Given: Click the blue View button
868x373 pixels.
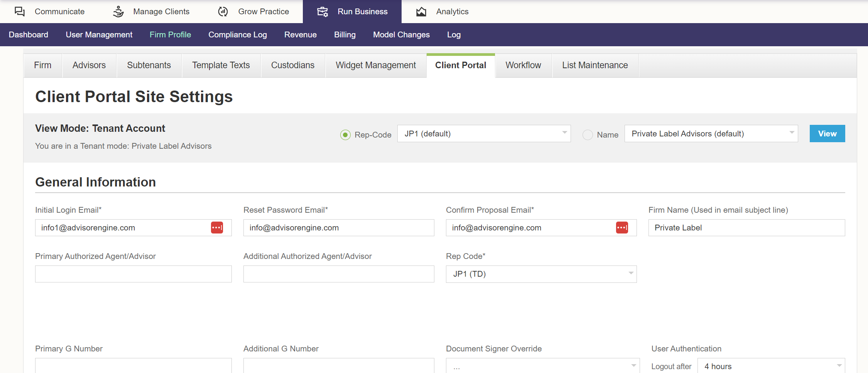Looking at the screenshot, I should click(827, 134).
